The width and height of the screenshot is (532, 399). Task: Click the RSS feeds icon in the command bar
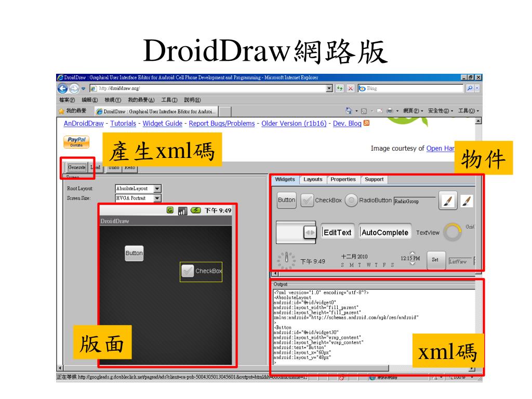(364, 111)
